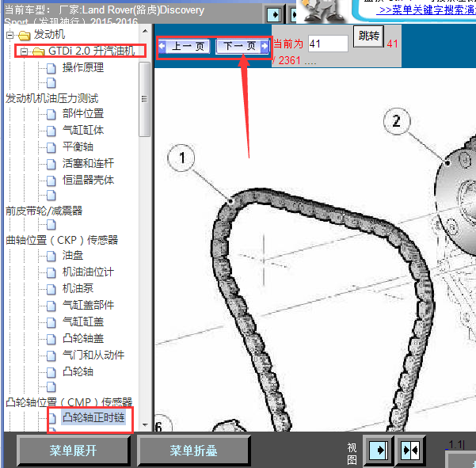Click the 活塞和连杆 document icon

pos(51,165)
